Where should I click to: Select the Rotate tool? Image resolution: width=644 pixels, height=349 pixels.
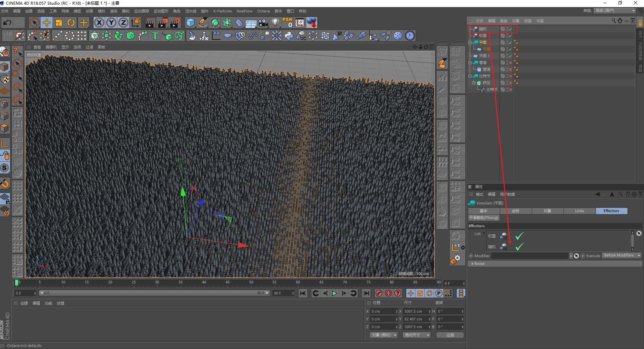(x=71, y=23)
